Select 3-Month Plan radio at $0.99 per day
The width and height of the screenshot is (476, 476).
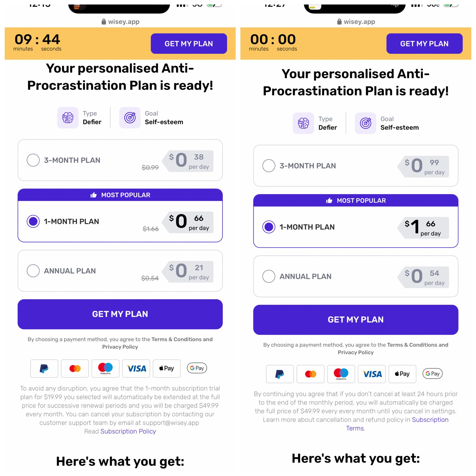point(269,166)
